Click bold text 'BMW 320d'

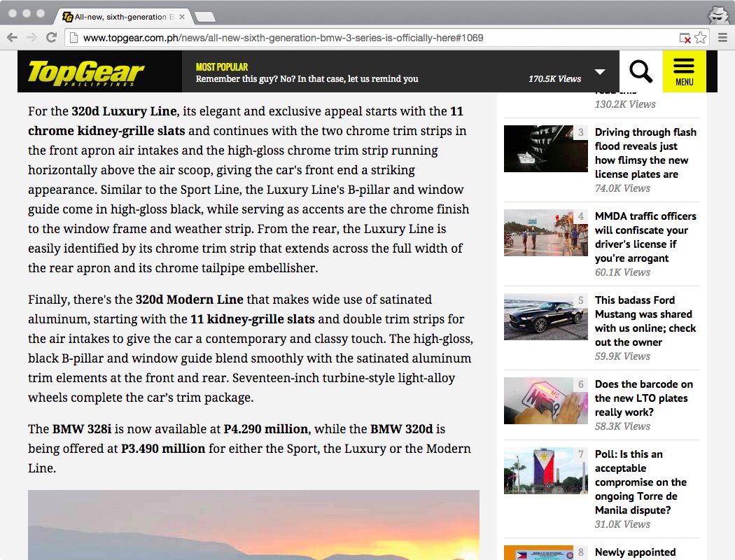click(x=402, y=429)
